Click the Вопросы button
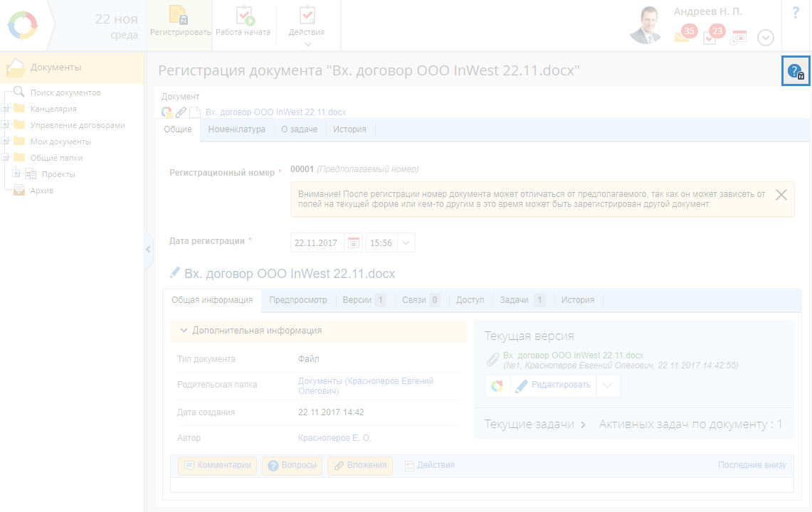This screenshot has width=812, height=512. tap(292, 465)
